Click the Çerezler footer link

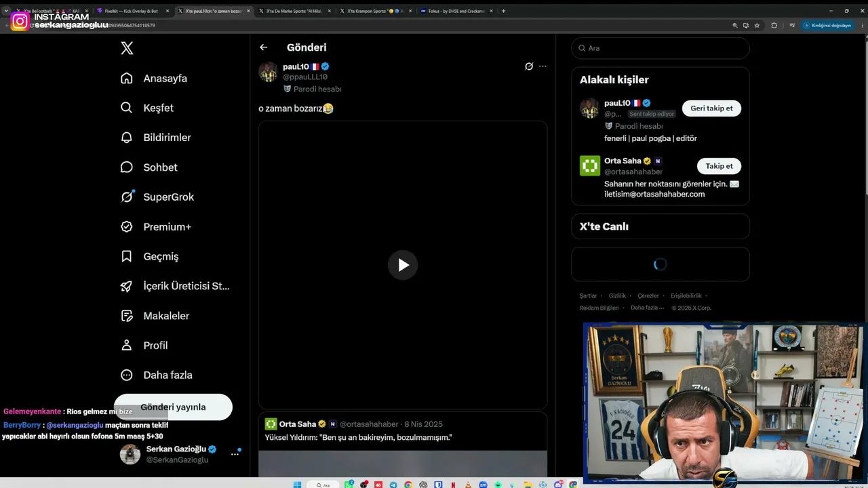(x=648, y=296)
